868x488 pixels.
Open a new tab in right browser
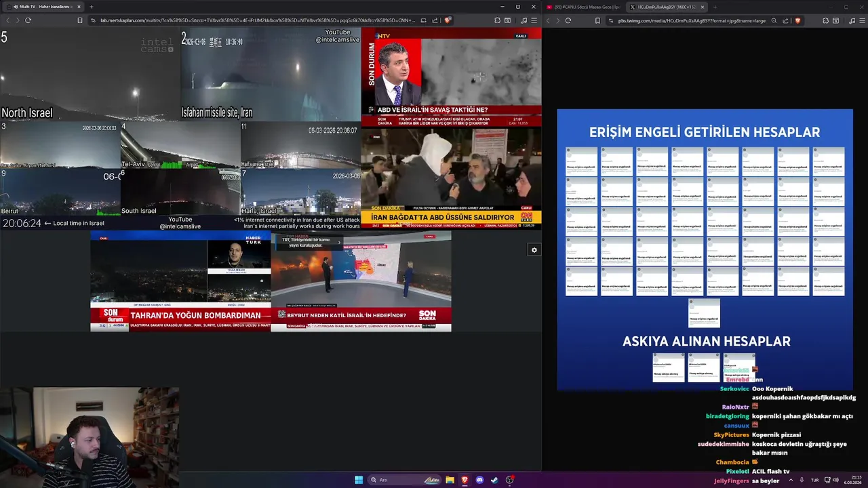(715, 7)
